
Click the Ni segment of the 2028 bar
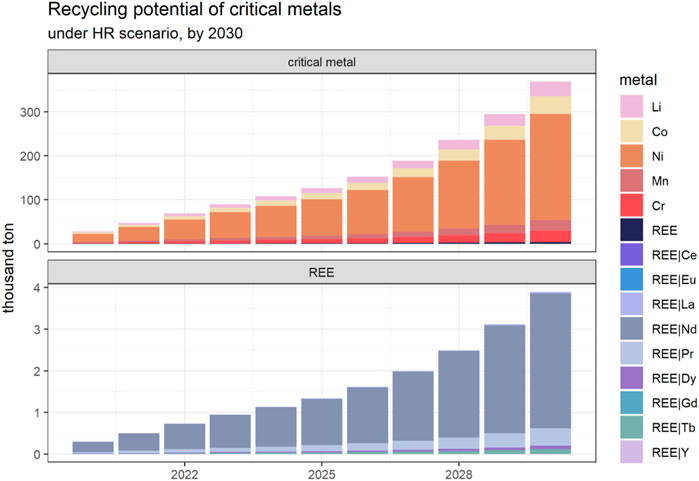(459, 195)
